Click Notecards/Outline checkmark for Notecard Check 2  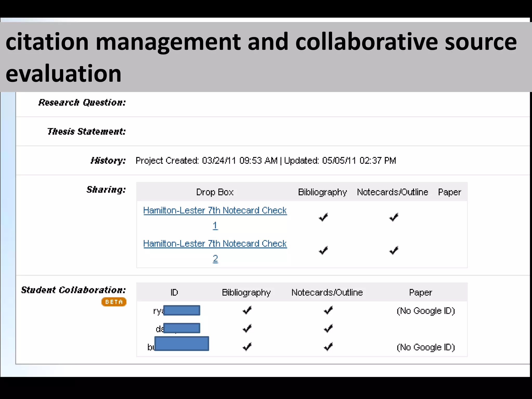394,250
